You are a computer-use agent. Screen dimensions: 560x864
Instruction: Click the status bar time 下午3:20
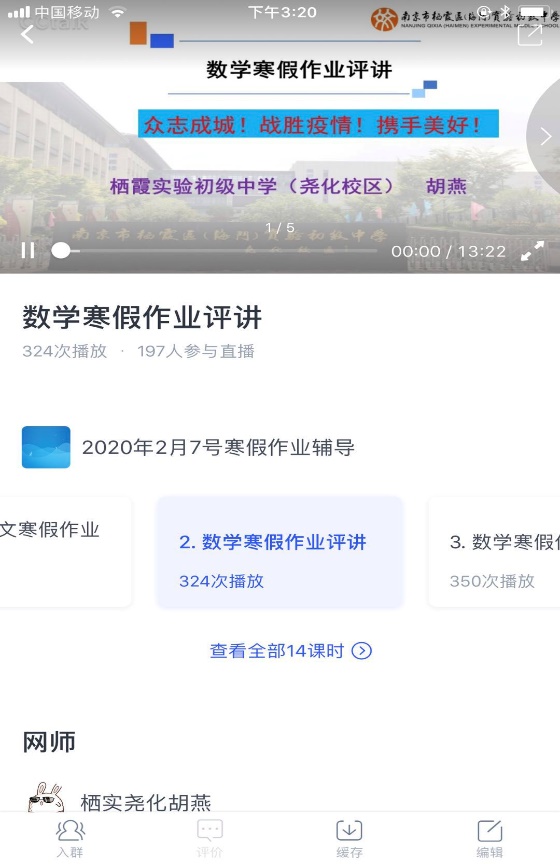[x=282, y=12]
